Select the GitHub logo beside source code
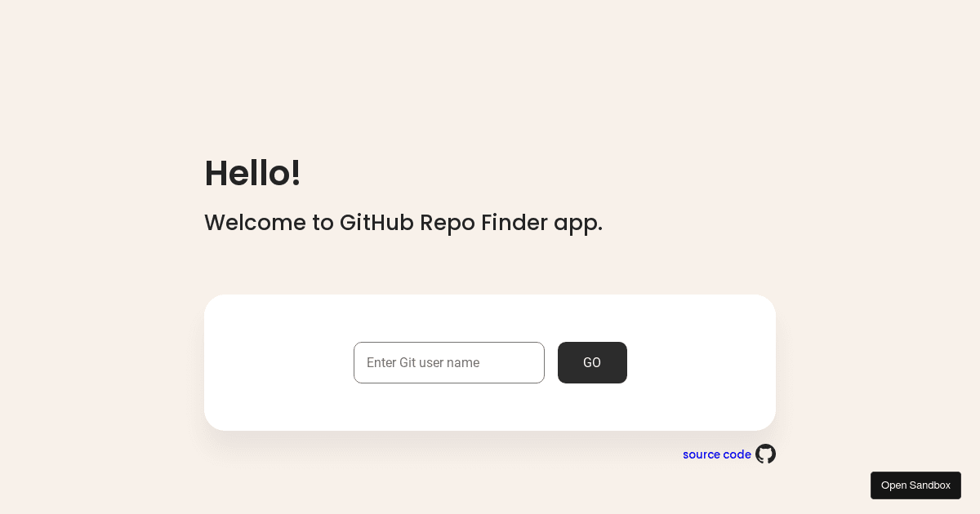The image size is (980, 514). pos(765,454)
